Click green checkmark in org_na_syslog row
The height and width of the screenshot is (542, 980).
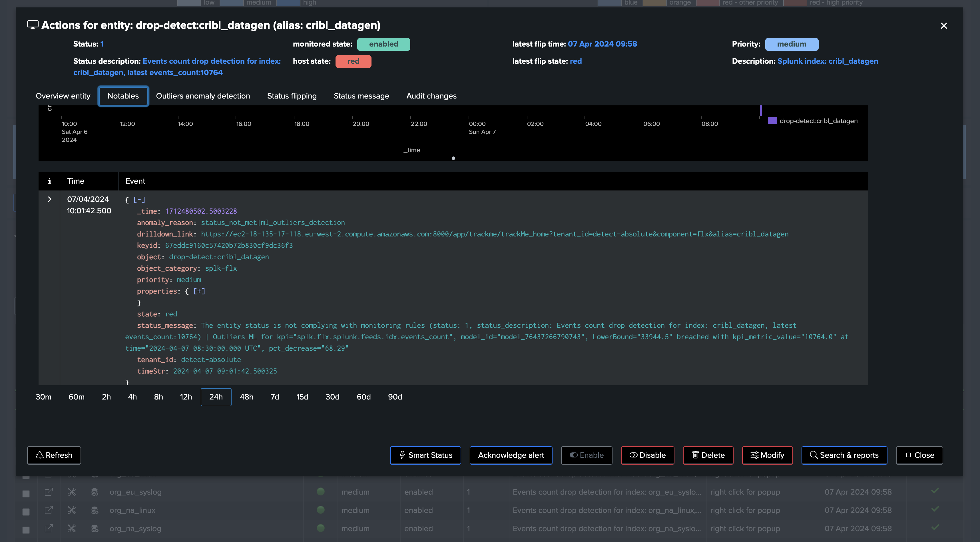(935, 527)
